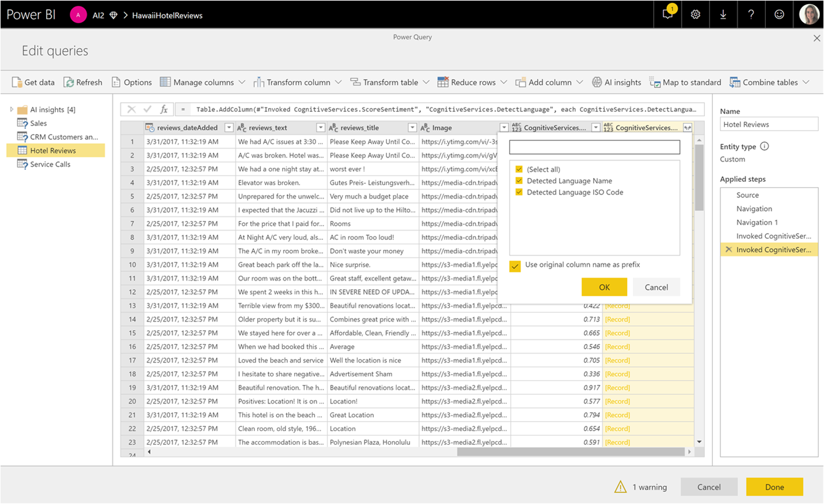Open Options in the toolbar
The width and height of the screenshot is (824, 504).
(x=132, y=82)
